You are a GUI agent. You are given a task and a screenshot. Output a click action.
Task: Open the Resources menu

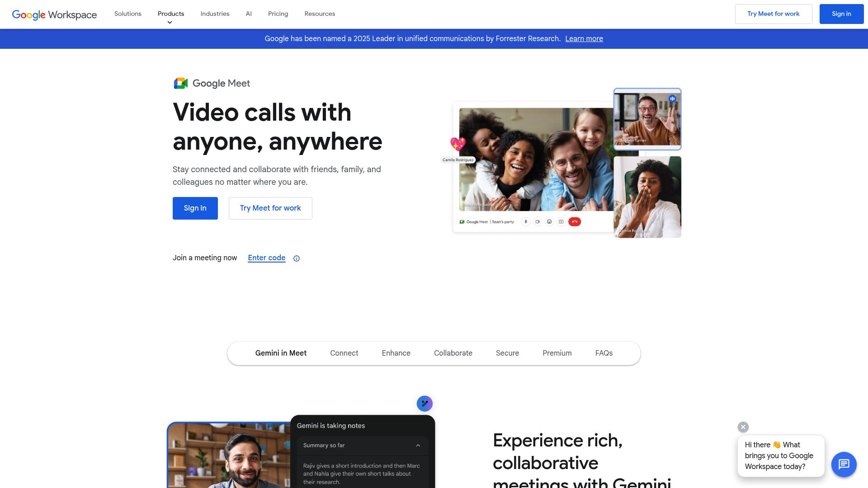(x=320, y=14)
